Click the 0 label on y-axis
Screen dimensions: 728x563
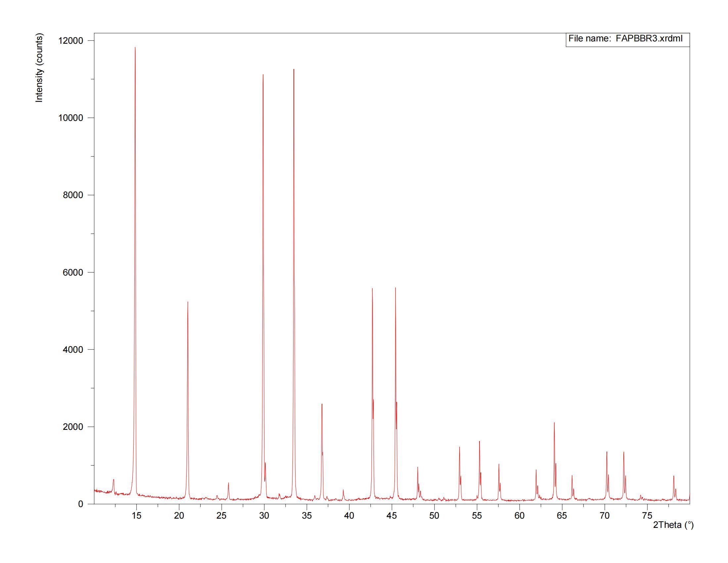81,504
